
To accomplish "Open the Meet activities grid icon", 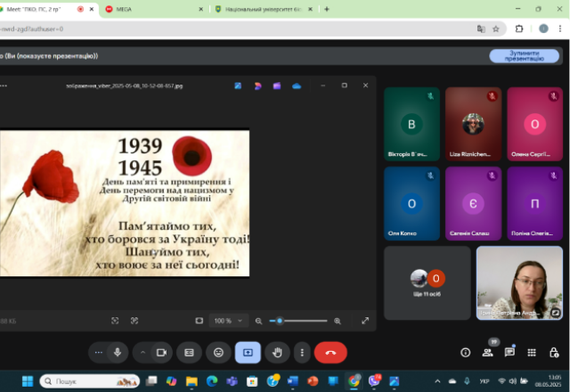I will (x=532, y=353).
